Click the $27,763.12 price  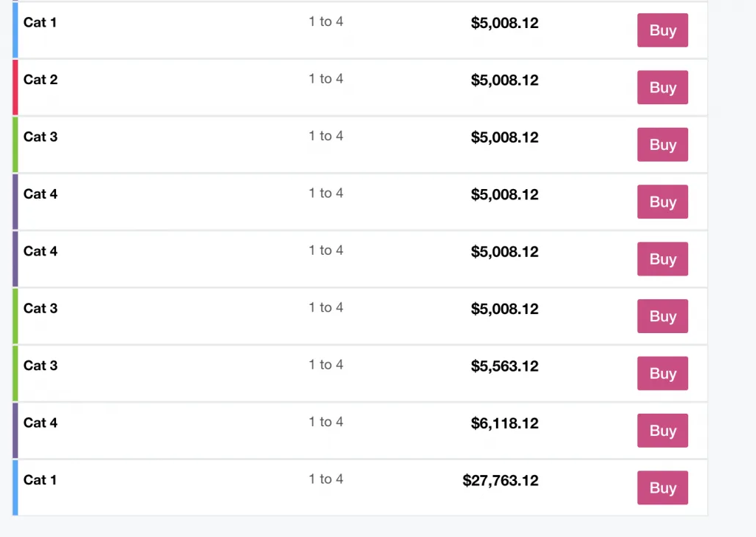click(501, 481)
